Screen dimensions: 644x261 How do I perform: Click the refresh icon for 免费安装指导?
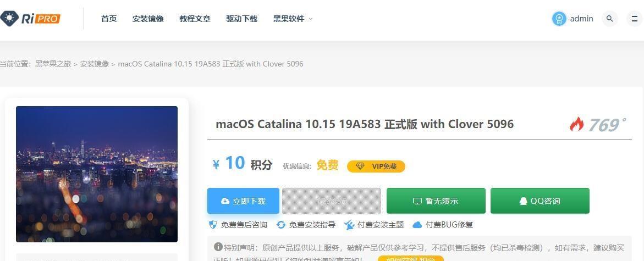(x=281, y=225)
